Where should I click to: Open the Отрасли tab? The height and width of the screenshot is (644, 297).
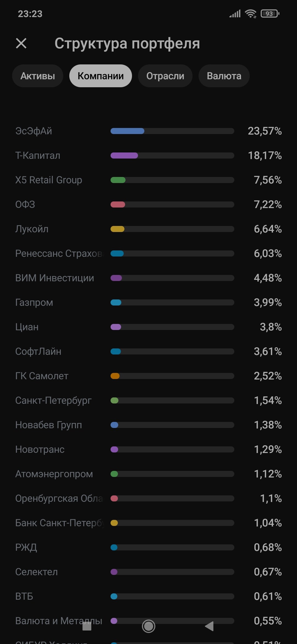point(165,76)
